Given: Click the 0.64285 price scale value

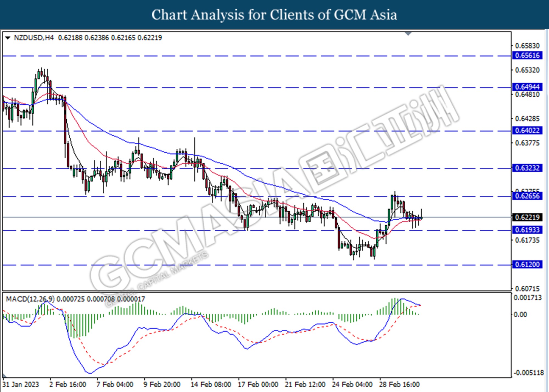Looking at the screenshot, I should (527, 119).
